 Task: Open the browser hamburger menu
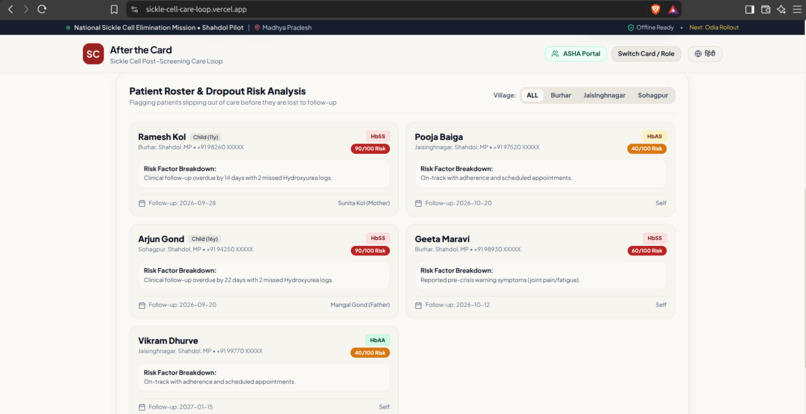797,9
